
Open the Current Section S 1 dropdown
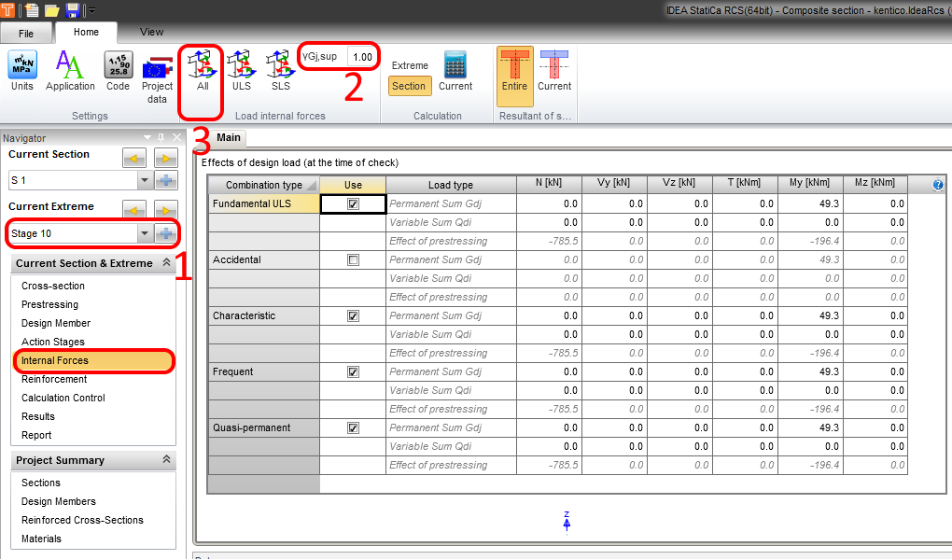(x=144, y=180)
